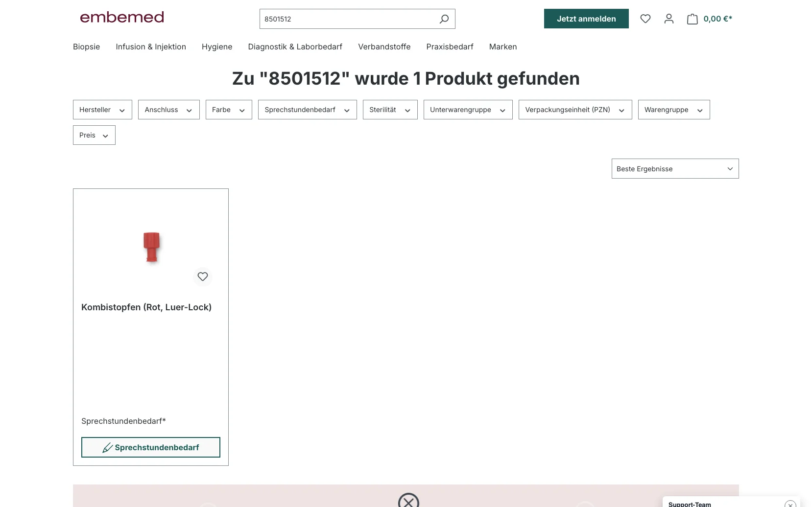812x507 pixels.
Task: Add Kombistopfen to wishlist via heart
Action: click(x=203, y=277)
